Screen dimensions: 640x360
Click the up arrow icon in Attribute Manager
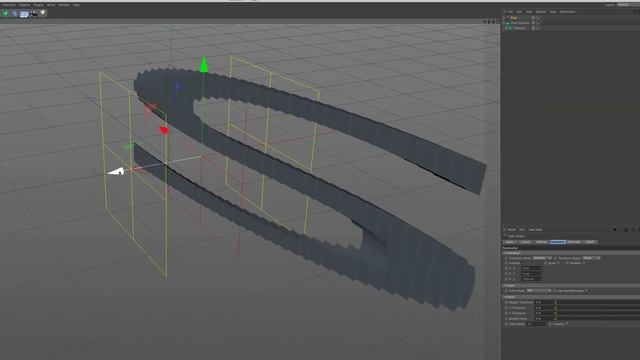(626, 230)
